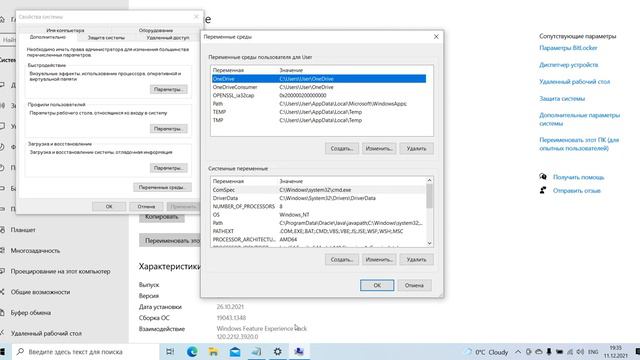Click the taskbar search box
The width and height of the screenshot is (640, 360).
[x=85, y=351]
